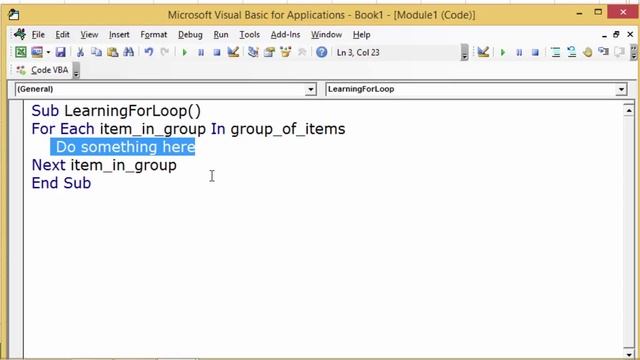Open the Standard toolbar options handle after Ln 3, Col 23

[x=464, y=52]
